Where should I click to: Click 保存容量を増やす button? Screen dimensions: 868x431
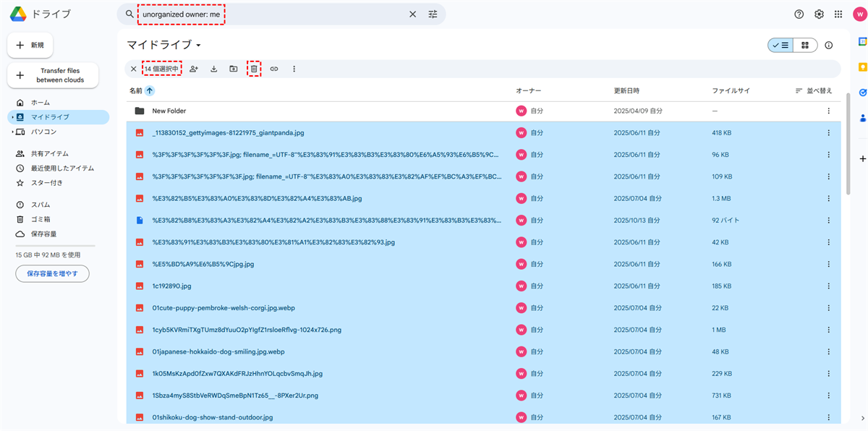pos(52,273)
